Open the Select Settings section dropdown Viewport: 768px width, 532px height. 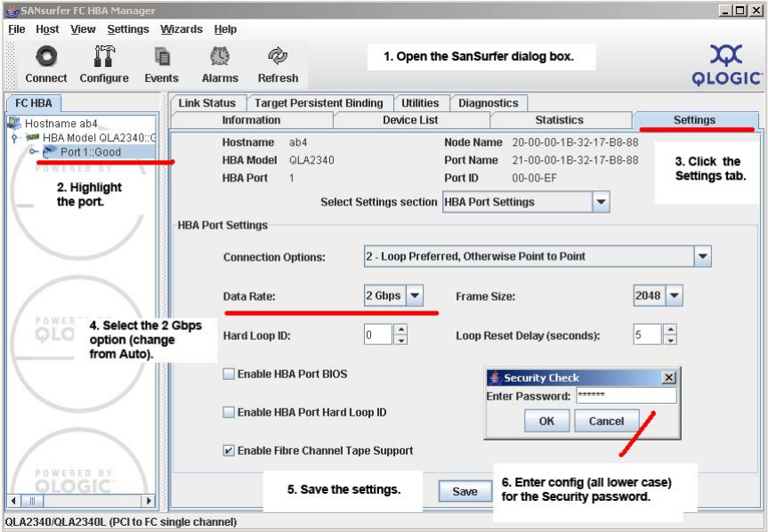601,202
